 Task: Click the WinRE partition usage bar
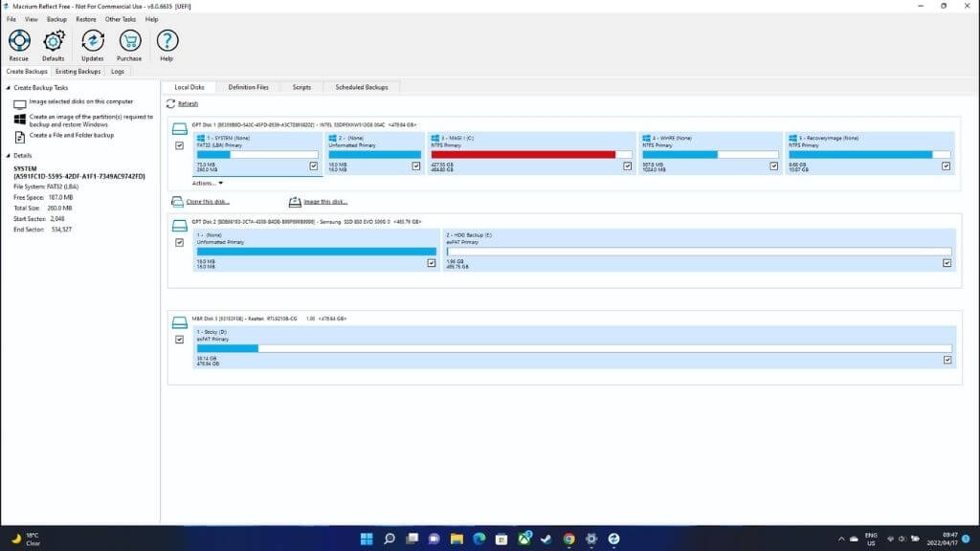711,154
